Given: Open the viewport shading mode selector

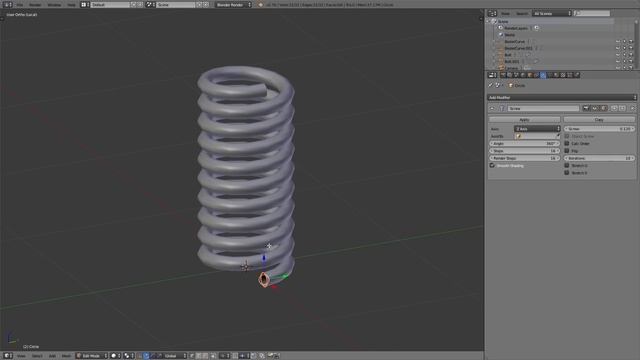Looking at the screenshot, I should [116, 356].
